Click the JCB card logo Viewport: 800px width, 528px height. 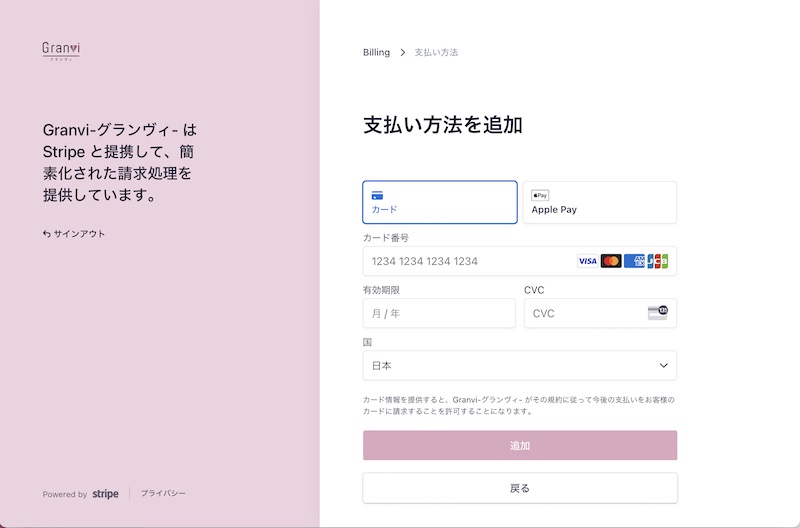point(658,261)
